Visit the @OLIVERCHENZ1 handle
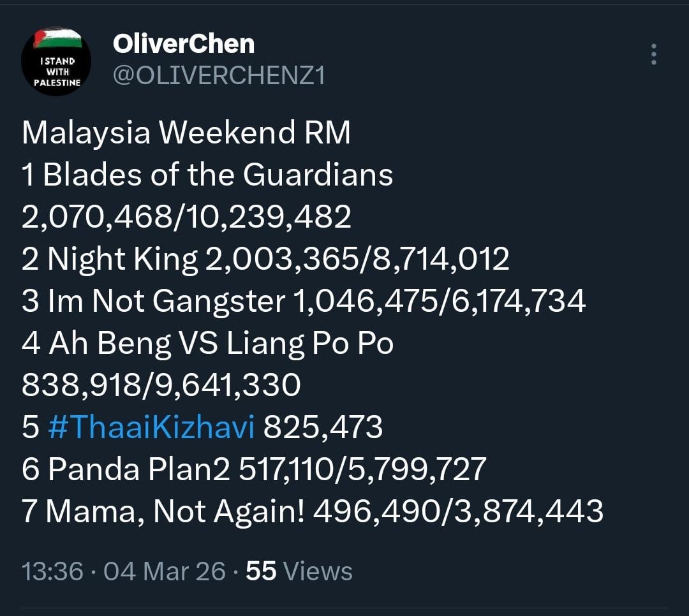The height and width of the screenshot is (616, 689). pyautogui.click(x=219, y=76)
